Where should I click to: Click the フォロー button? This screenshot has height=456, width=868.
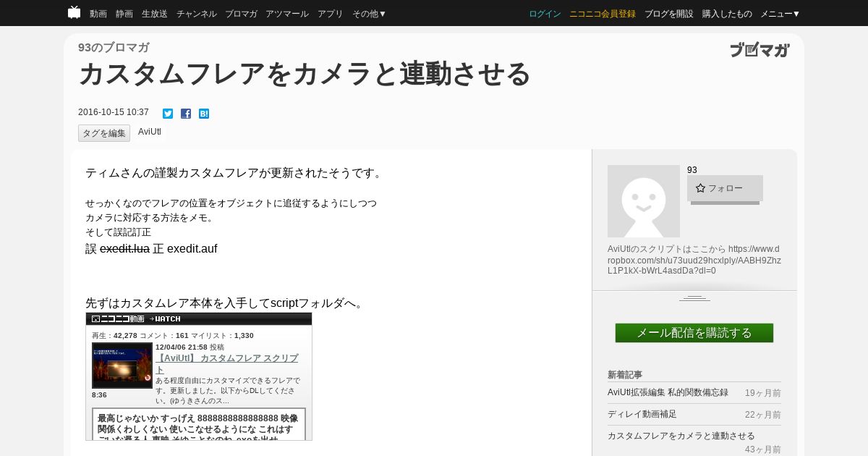725,188
